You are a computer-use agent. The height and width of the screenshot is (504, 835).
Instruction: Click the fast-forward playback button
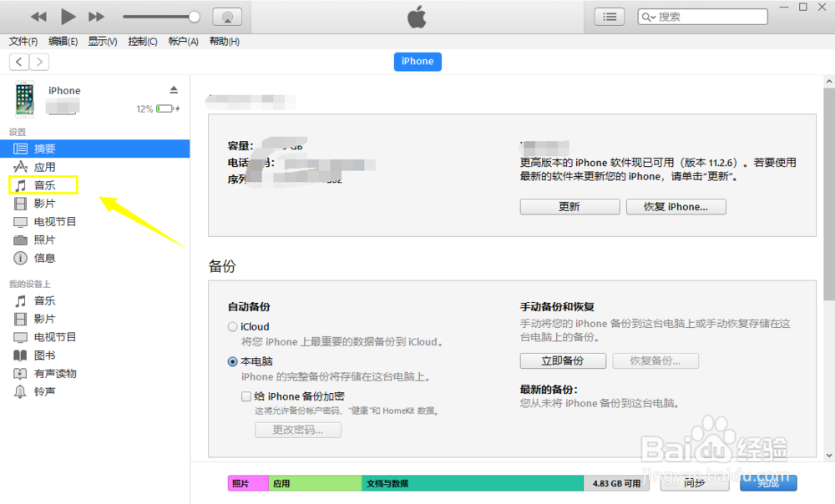click(x=96, y=17)
